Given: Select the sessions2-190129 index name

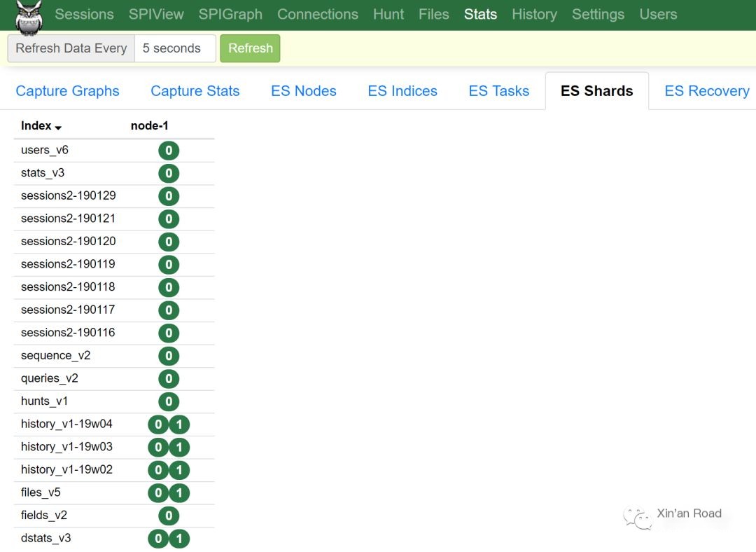Looking at the screenshot, I should click(x=69, y=195).
